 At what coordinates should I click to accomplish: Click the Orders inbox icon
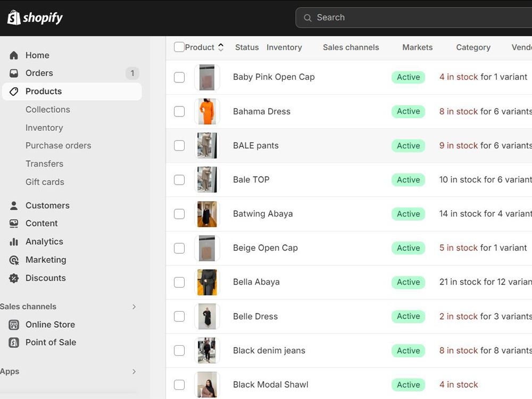click(14, 73)
